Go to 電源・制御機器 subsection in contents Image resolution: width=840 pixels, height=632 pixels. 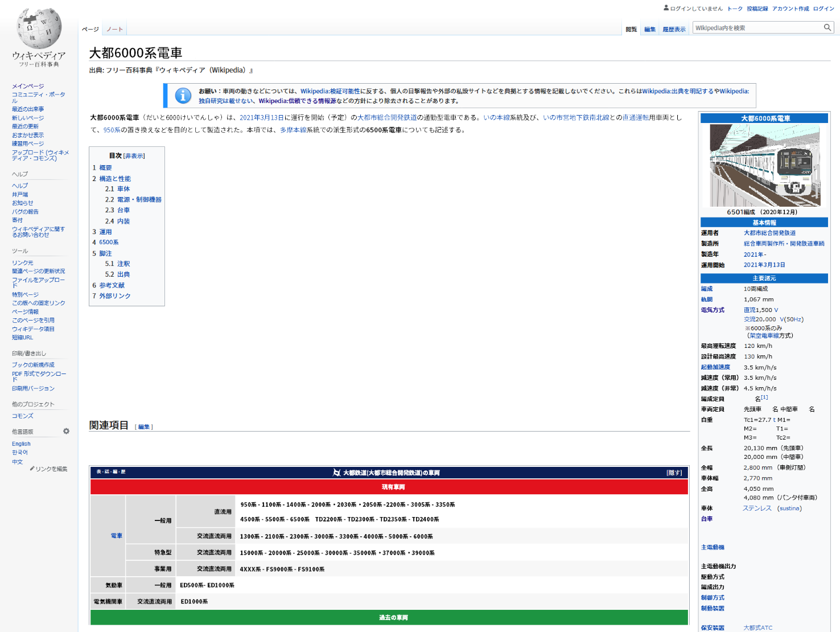coord(139,200)
